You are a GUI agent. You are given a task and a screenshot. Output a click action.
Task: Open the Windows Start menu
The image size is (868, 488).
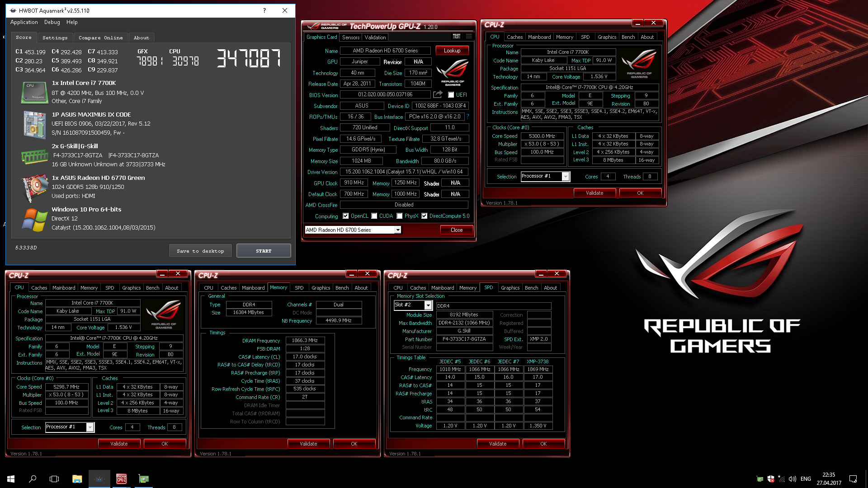pos(11,479)
